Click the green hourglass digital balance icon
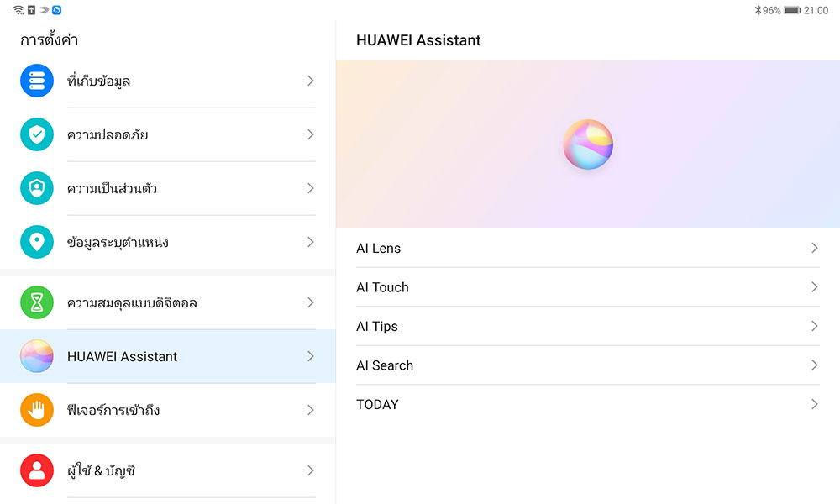840x504 pixels. [x=36, y=302]
